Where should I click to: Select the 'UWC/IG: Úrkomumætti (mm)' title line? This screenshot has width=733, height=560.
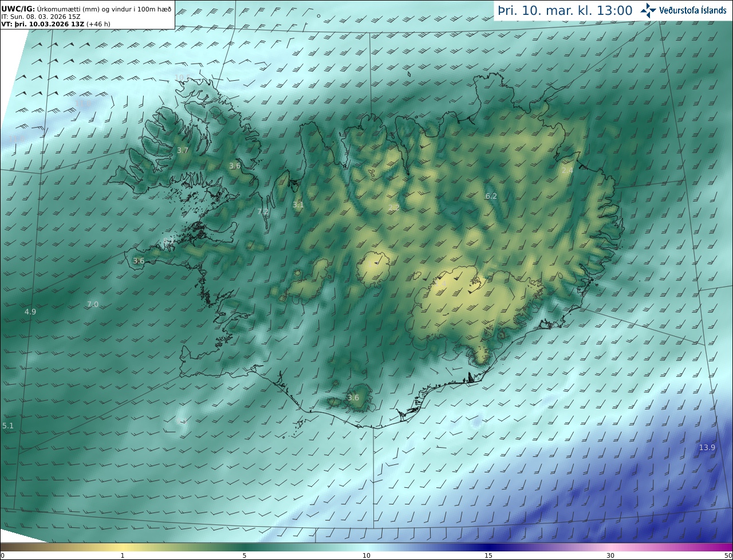tap(86, 10)
